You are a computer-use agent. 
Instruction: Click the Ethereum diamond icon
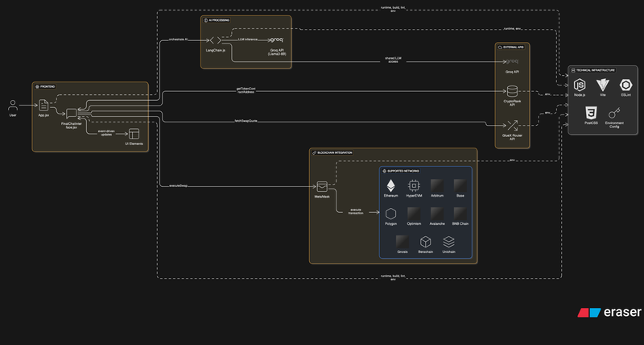390,185
